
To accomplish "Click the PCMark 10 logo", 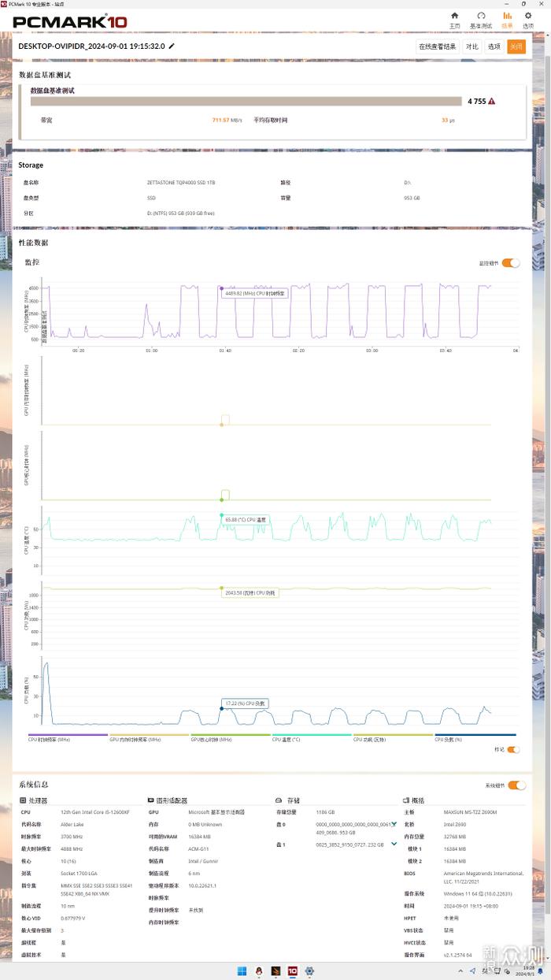I will coord(70,21).
